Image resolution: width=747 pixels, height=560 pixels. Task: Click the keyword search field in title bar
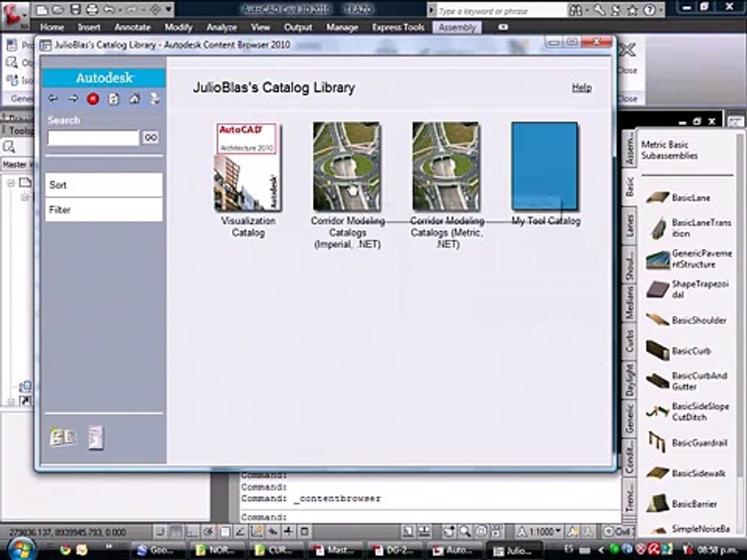(x=500, y=10)
